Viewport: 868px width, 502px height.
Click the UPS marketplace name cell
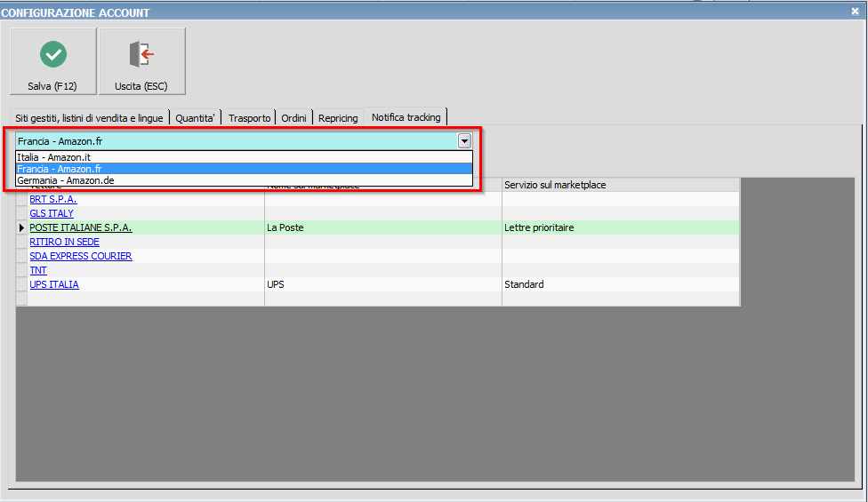(x=383, y=284)
